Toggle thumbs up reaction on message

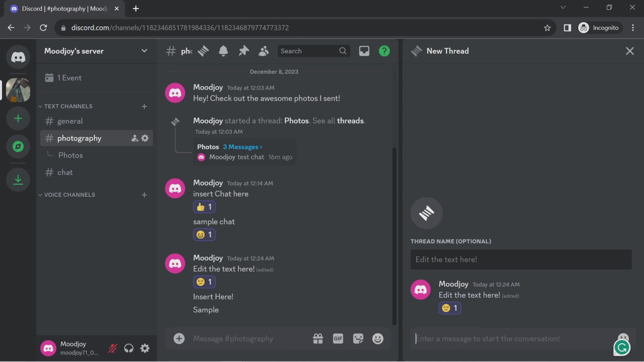tap(204, 207)
